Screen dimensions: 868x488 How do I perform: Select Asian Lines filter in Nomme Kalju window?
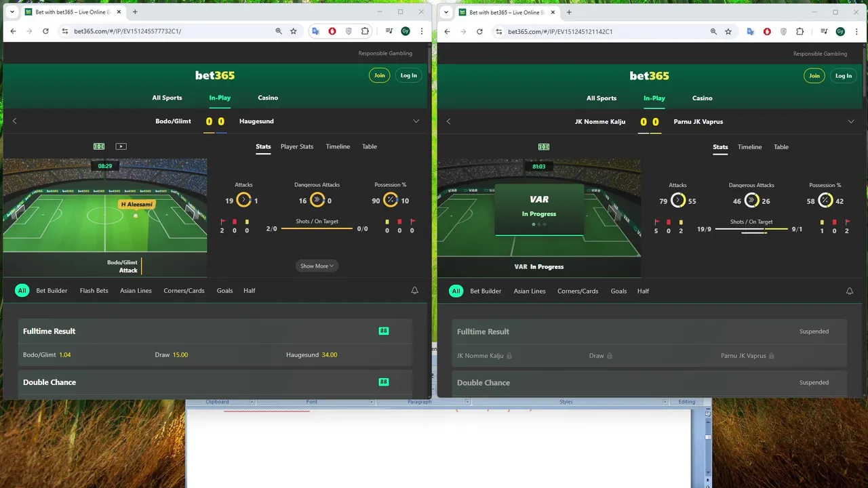click(x=530, y=291)
